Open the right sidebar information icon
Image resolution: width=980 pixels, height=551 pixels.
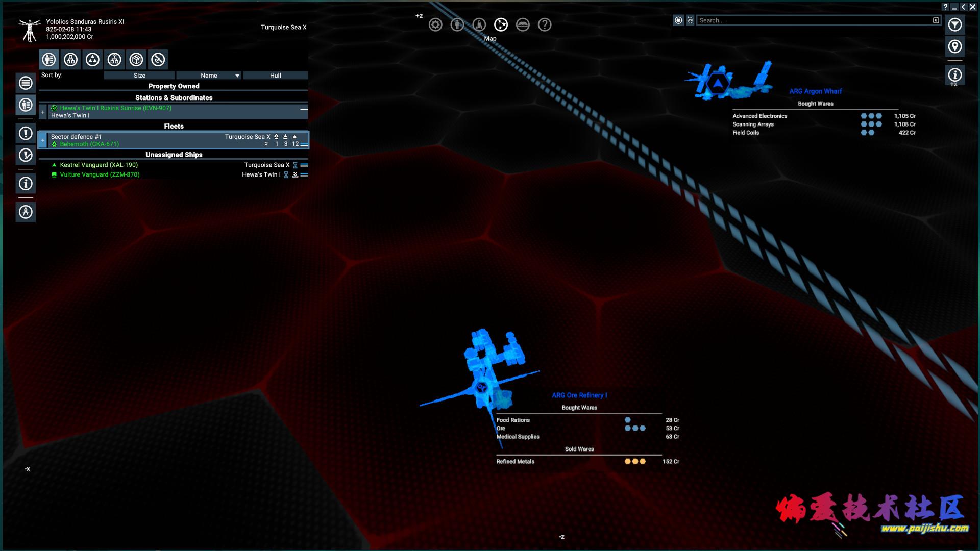[955, 75]
